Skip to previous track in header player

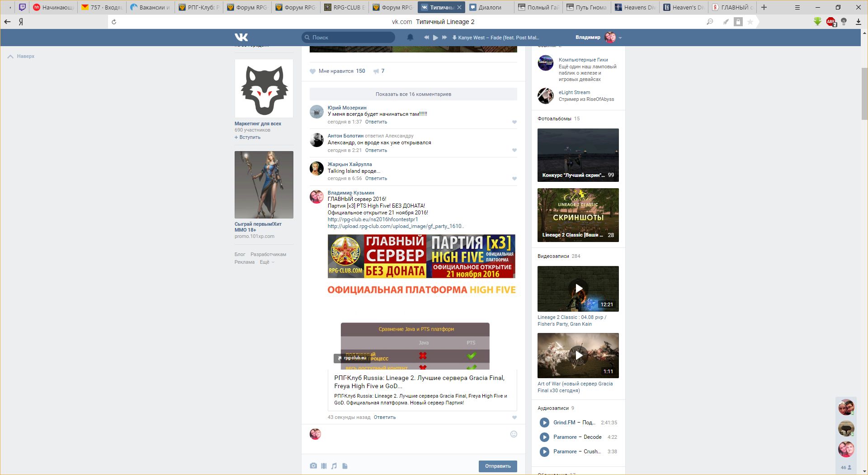tap(426, 38)
